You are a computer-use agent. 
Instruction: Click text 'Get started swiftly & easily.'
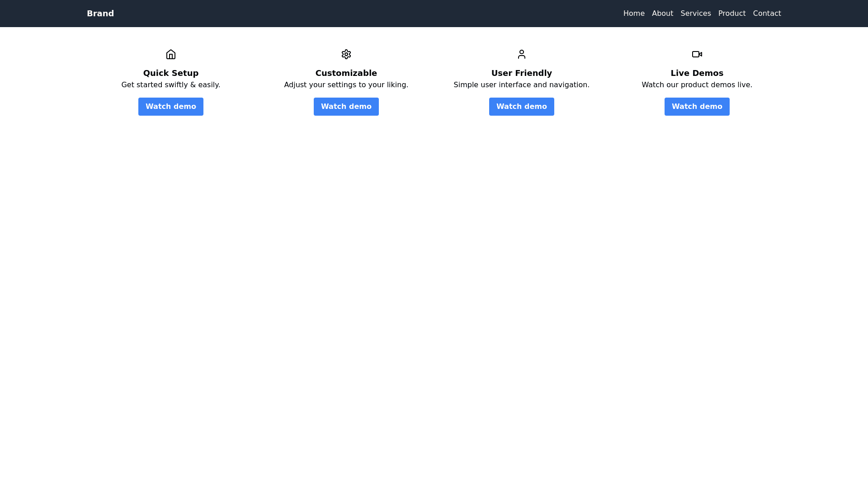click(x=171, y=85)
